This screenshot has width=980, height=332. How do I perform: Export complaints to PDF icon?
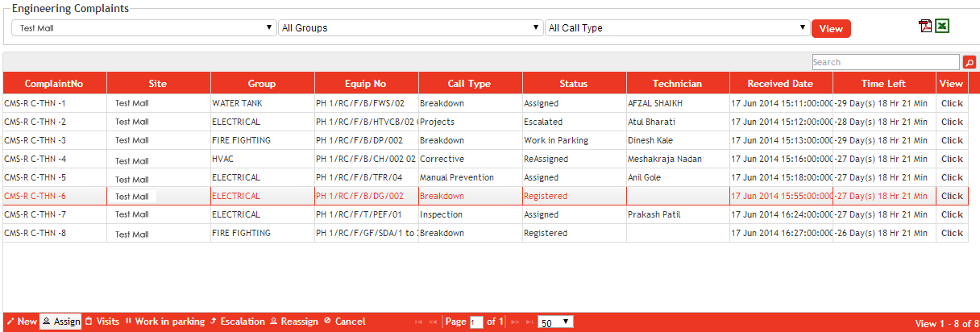925,27
